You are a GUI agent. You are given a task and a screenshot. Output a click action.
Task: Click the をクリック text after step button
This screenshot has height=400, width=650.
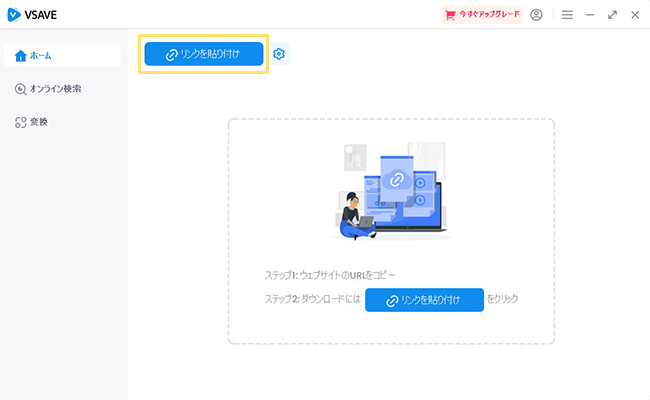click(502, 299)
